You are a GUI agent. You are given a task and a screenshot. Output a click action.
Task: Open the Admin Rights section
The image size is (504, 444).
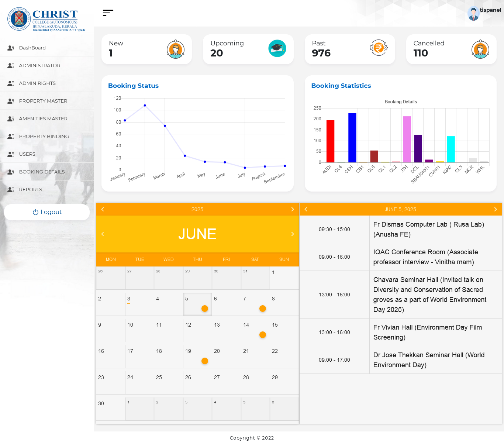click(37, 83)
